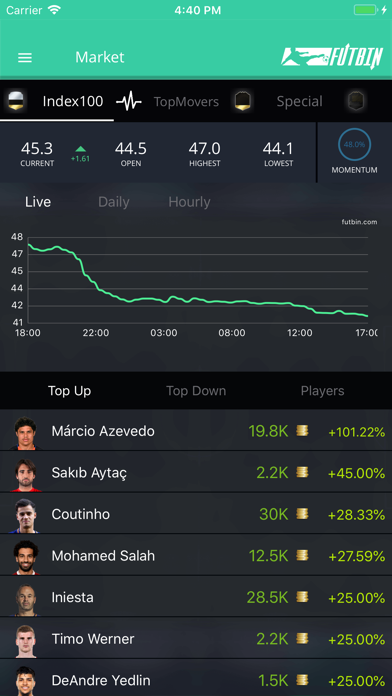Tap the heartbeat pulse icon beside TopMovers
This screenshot has width=392, height=696.
[129, 102]
